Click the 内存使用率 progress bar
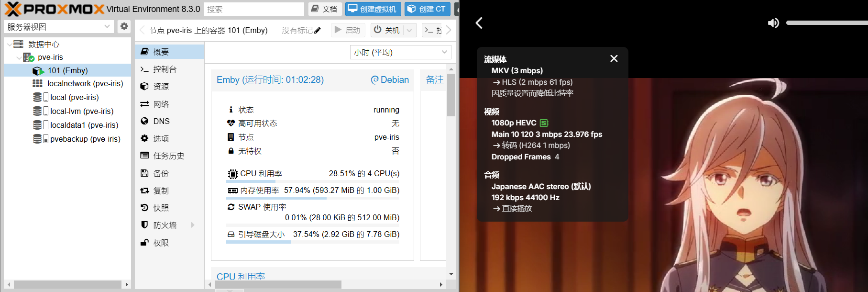 [x=313, y=198]
